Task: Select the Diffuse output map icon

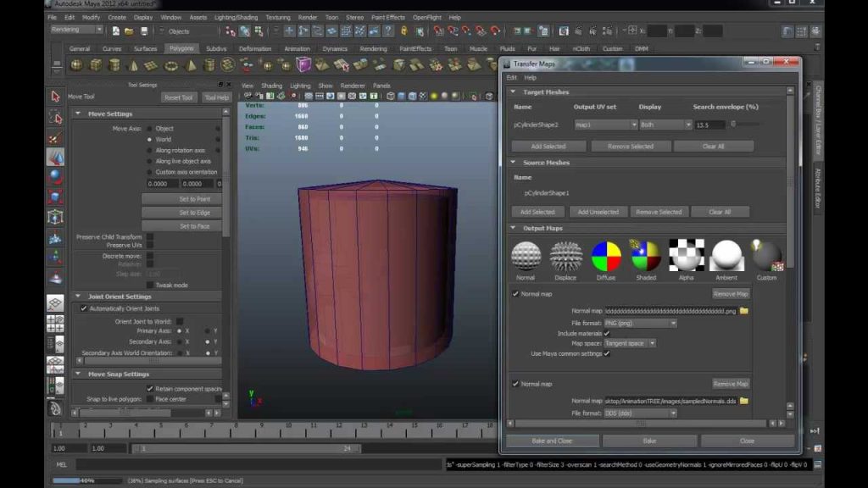Action: (x=606, y=255)
